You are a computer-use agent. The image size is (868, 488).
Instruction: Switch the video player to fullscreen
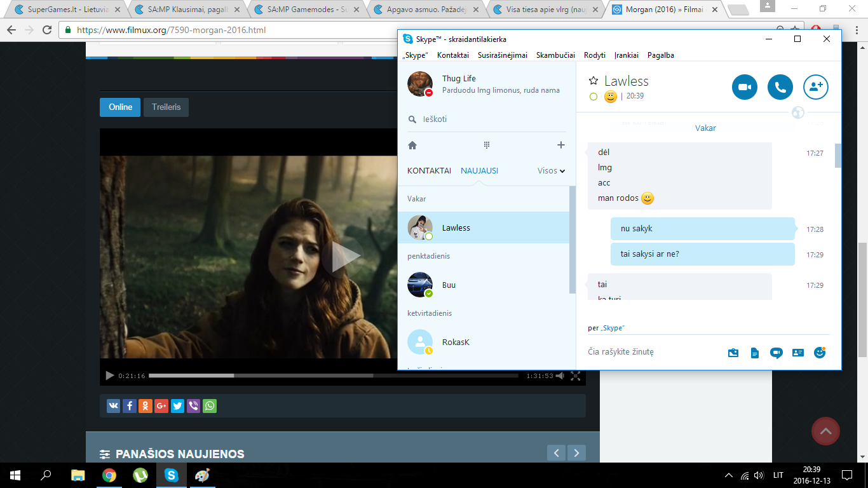tap(576, 376)
